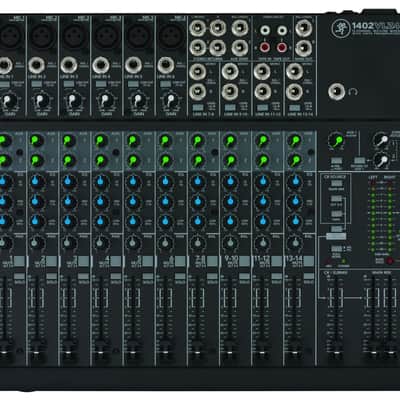
Task: Click the red Rude Solo LED
Action: (x=389, y=261)
